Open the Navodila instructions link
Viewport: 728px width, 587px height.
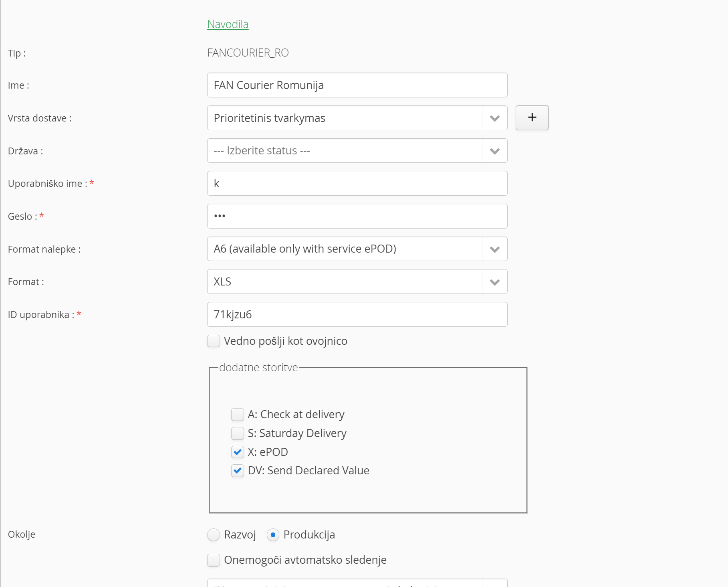click(x=228, y=24)
